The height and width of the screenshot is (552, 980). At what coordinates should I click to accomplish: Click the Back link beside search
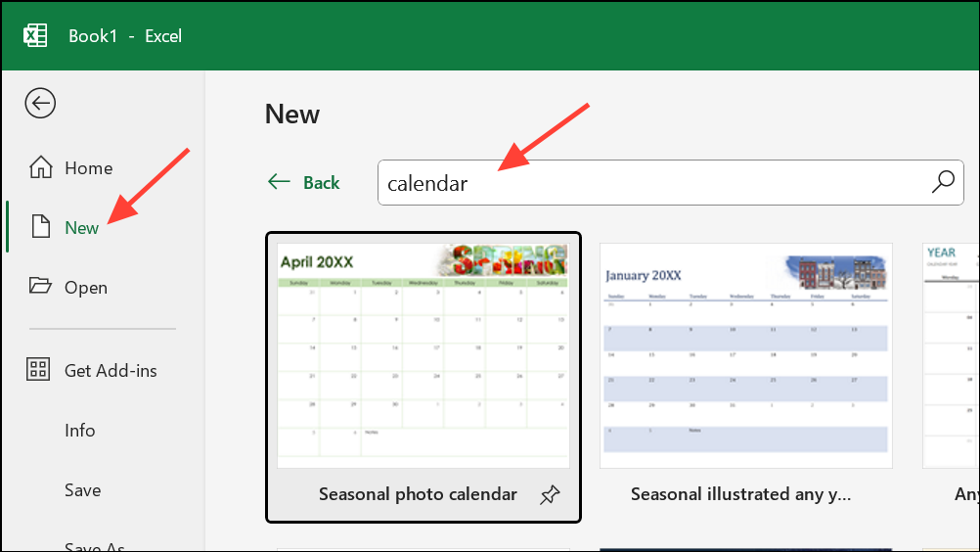click(x=321, y=183)
